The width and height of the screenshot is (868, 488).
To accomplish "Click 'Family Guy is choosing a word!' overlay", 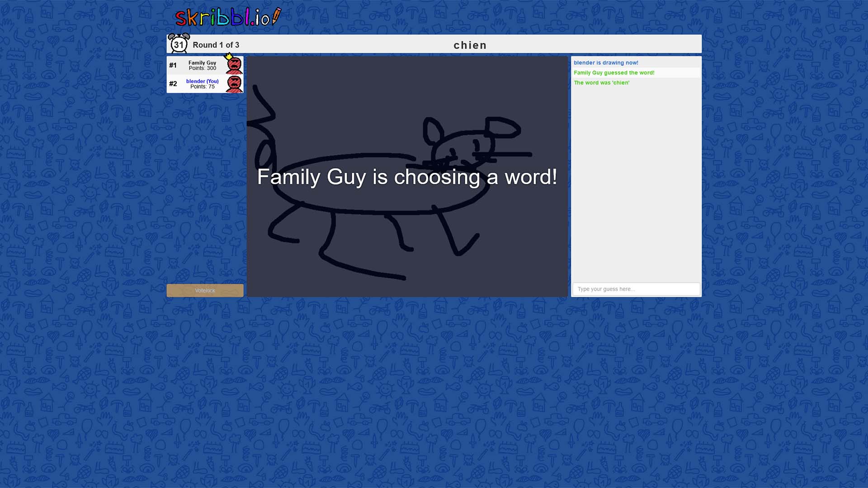I will tap(407, 177).
